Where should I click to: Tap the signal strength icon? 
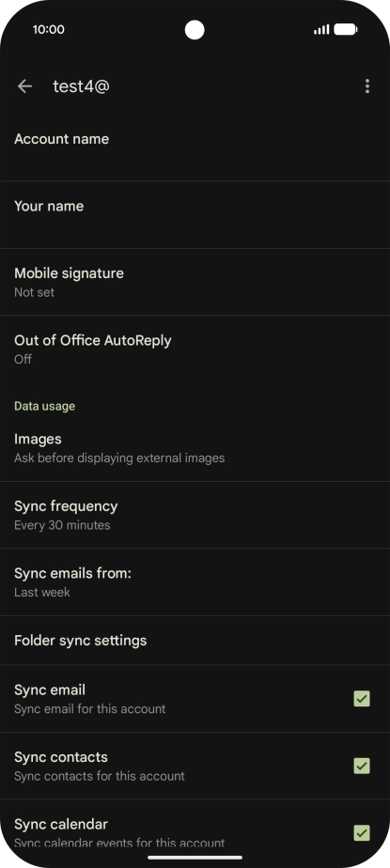tap(321, 29)
